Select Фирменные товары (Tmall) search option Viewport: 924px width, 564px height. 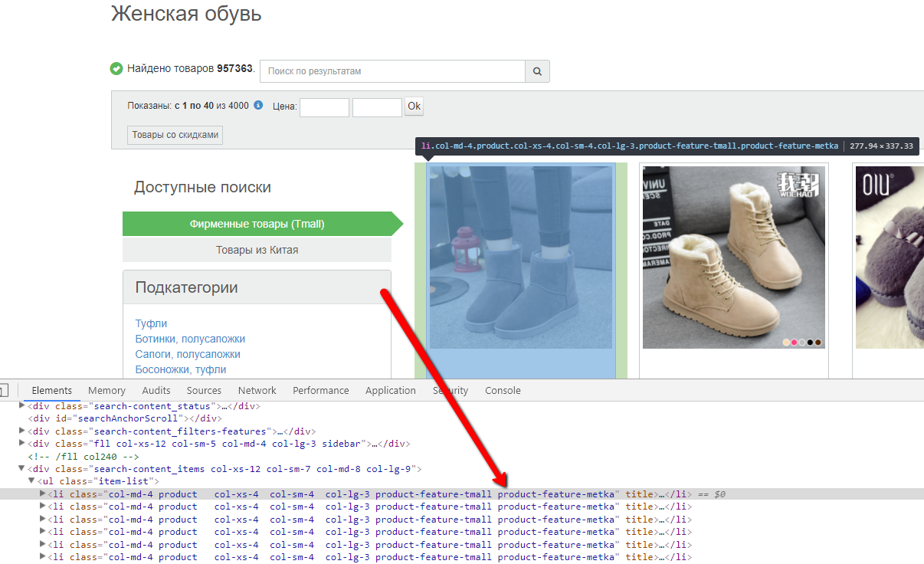pyautogui.click(x=257, y=224)
